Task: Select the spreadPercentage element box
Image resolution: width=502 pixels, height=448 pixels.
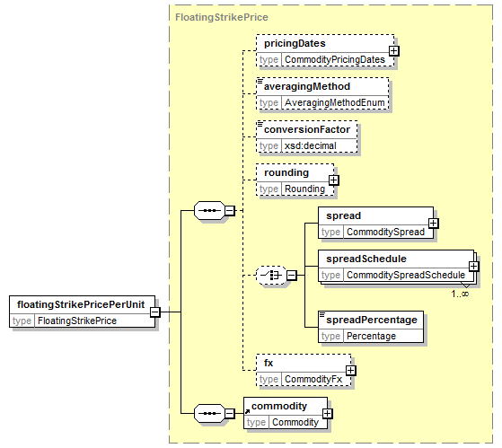Action: pyautogui.click(x=371, y=327)
